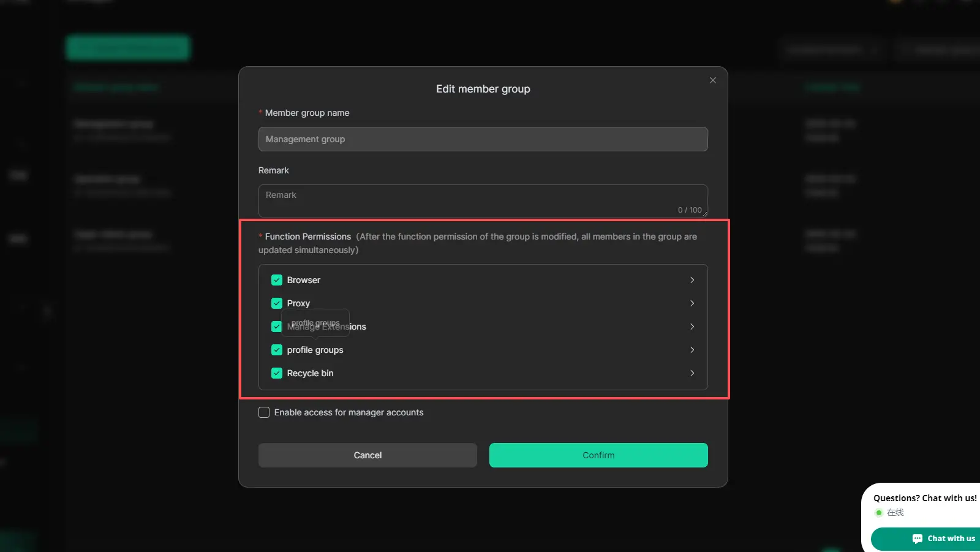
Task: Enable access for manager accounts
Action: (x=264, y=412)
